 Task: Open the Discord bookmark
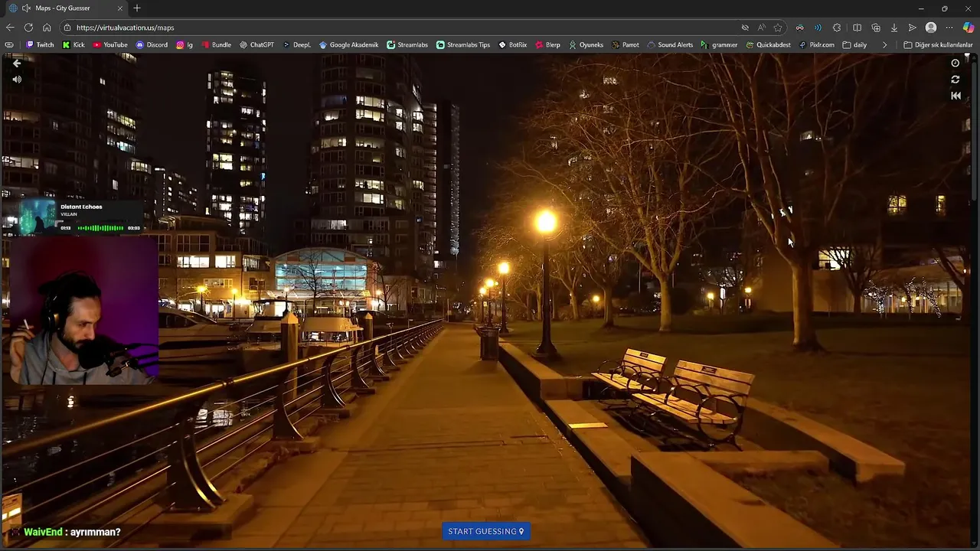(152, 45)
